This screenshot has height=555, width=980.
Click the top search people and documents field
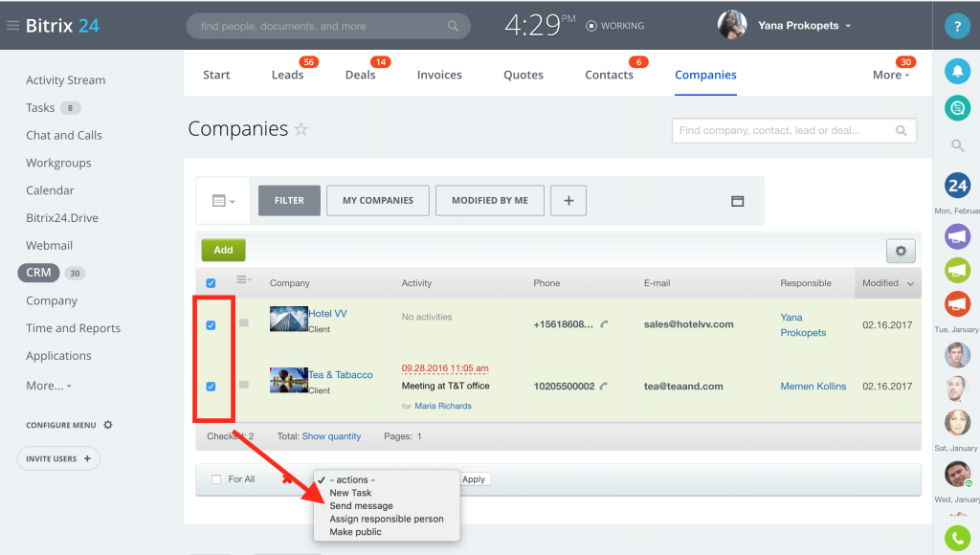coord(328,26)
